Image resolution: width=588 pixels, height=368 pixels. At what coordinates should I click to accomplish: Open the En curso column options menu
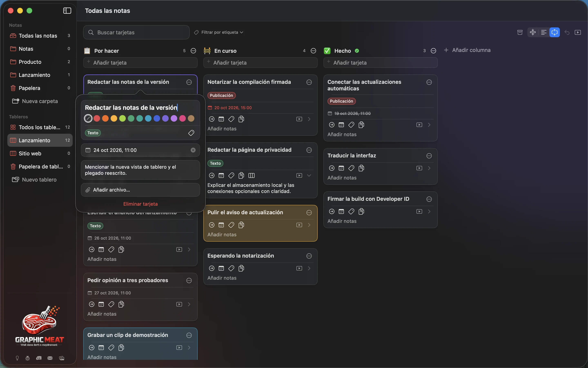coord(313,51)
